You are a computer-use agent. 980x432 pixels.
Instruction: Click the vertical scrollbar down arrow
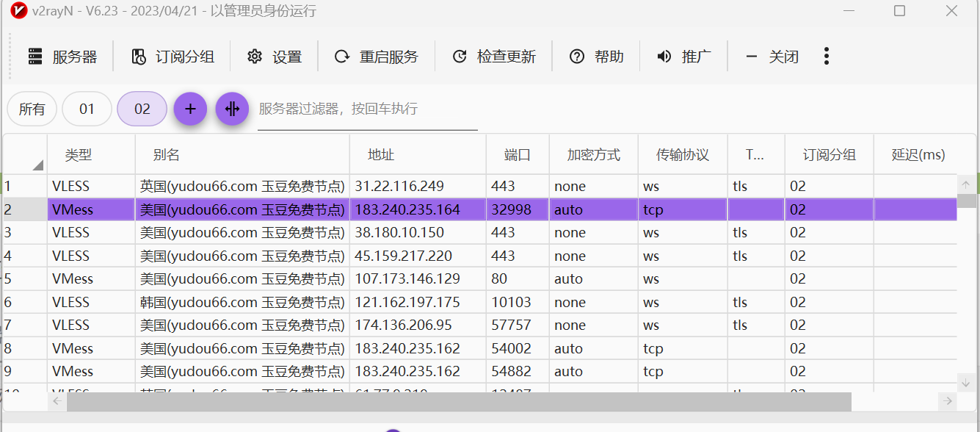click(x=966, y=382)
